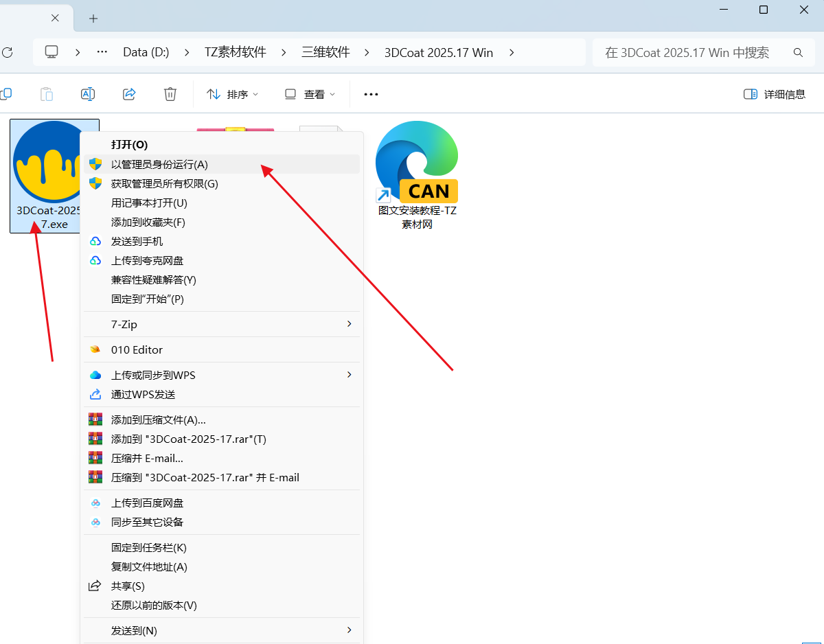Expand the 7-Zip submenu
The width and height of the screenshot is (824, 644).
[222, 324]
